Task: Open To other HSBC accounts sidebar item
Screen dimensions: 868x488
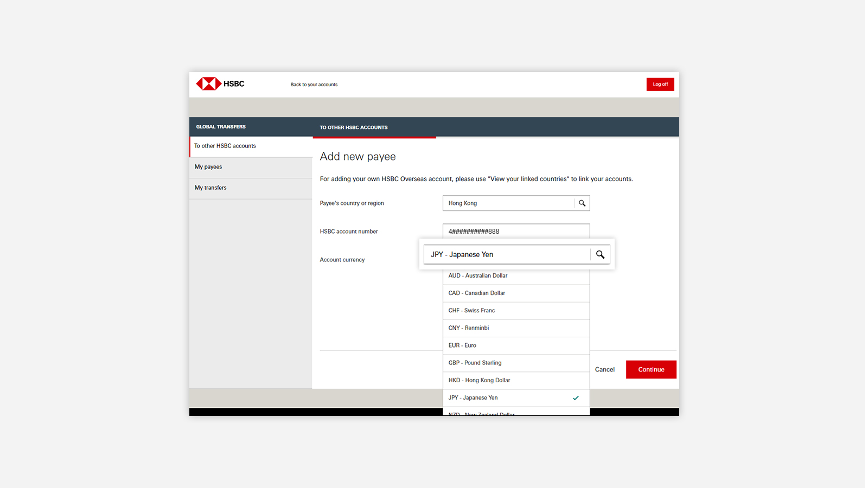Action: pyautogui.click(x=251, y=146)
